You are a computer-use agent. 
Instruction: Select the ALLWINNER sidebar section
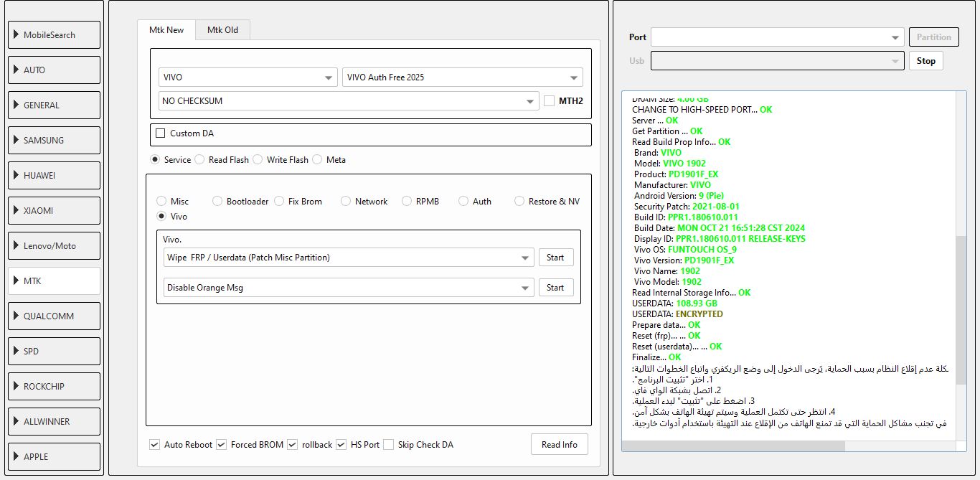tap(55, 422)
